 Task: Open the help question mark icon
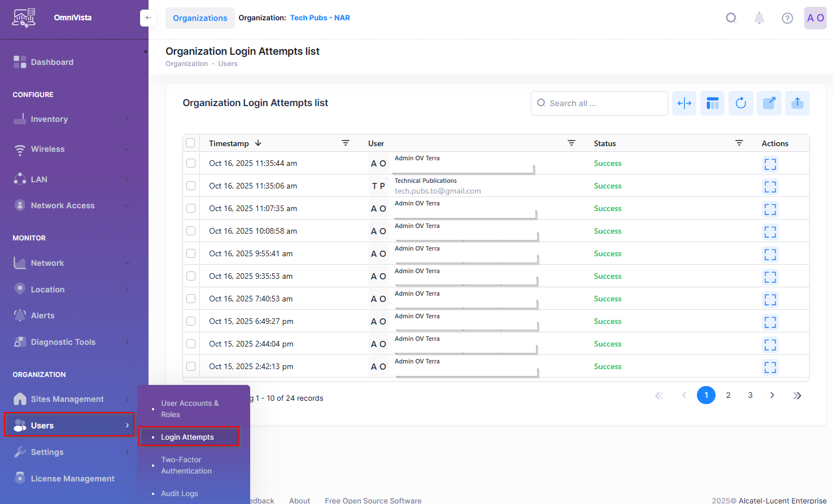point(787,18)
